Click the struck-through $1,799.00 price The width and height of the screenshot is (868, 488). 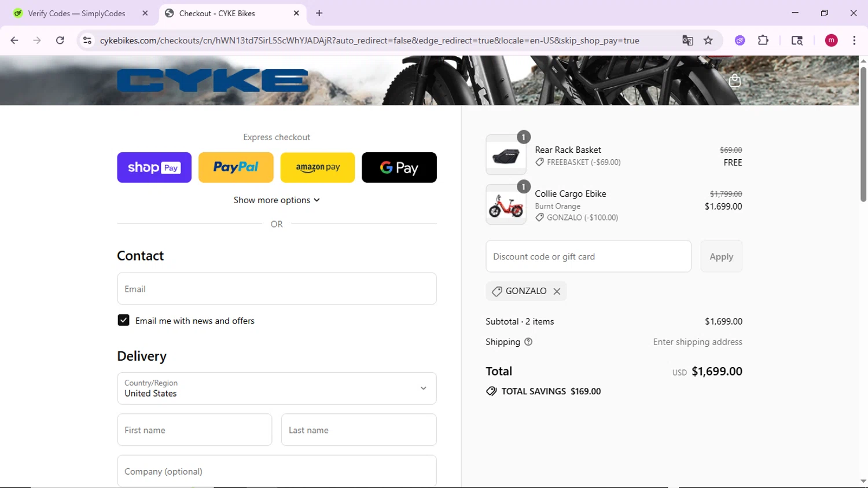coord(726,194)
